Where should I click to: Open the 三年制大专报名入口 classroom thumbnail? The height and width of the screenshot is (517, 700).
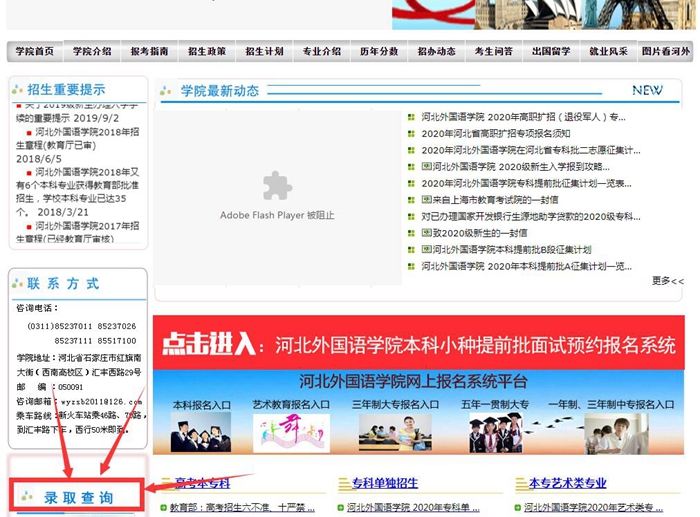click(x=395, y=433)
